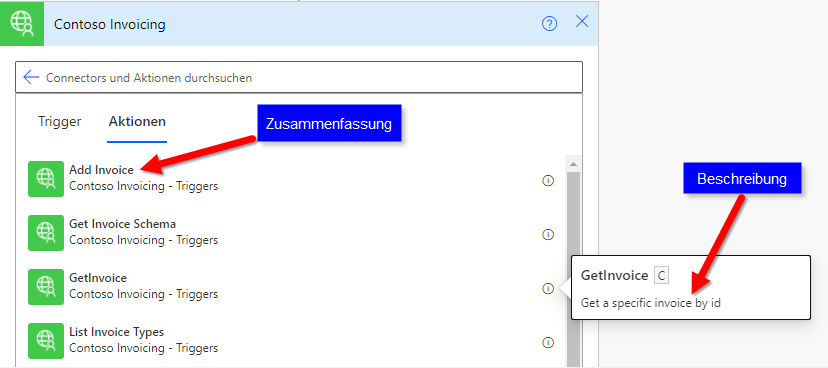828x368 pixels.
Task: Click the GetInvoice connector icon
Action: (46, 287)
